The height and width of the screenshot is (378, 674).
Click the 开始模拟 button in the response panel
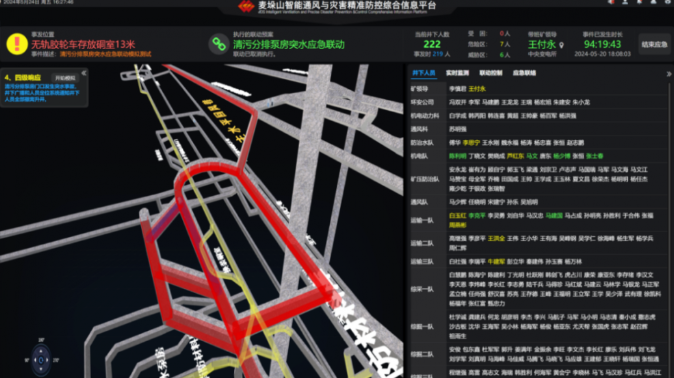(x=65, y=78)
